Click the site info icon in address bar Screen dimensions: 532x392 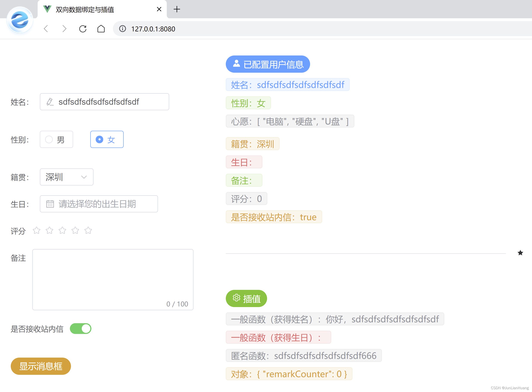(122, 29)
